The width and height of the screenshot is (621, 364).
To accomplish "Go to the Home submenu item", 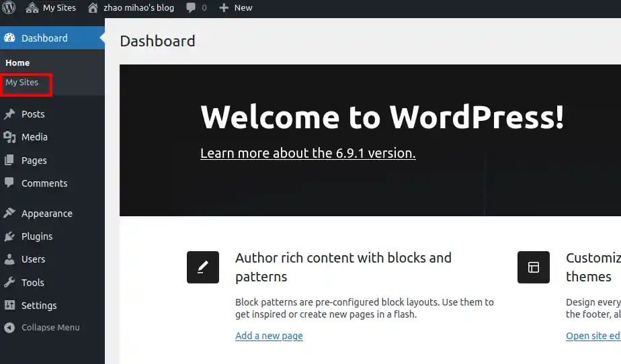I will pos(17,62).
